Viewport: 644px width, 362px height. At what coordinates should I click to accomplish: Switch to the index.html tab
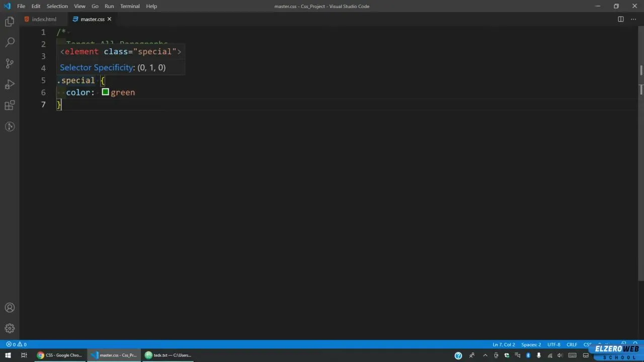[x=43, y=19]
